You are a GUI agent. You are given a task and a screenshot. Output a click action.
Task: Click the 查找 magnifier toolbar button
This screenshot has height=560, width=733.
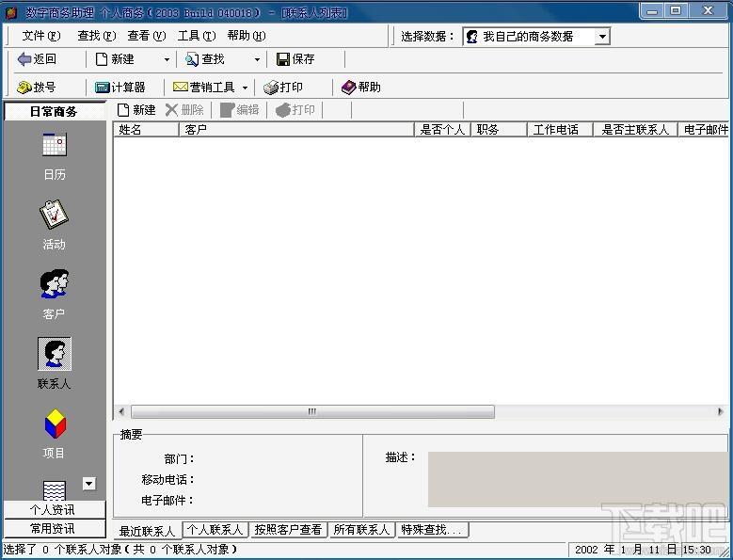click(x=205, y=59)
